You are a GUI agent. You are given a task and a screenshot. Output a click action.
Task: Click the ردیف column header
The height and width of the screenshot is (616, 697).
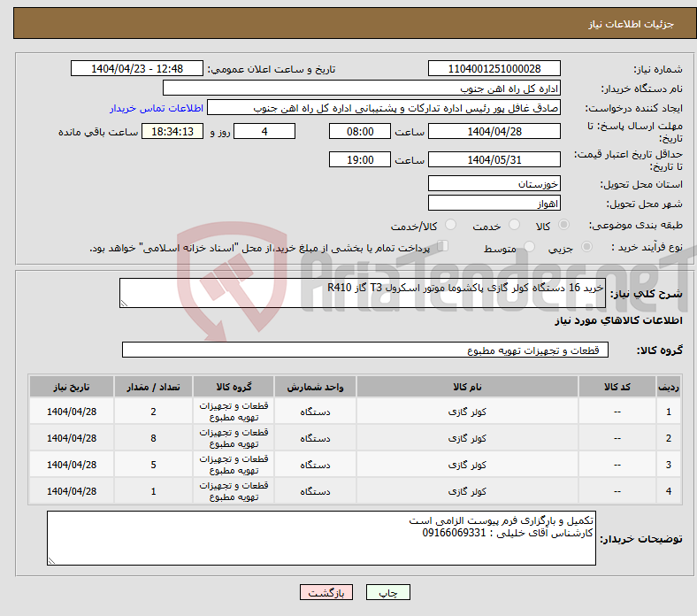pos(669,387)
